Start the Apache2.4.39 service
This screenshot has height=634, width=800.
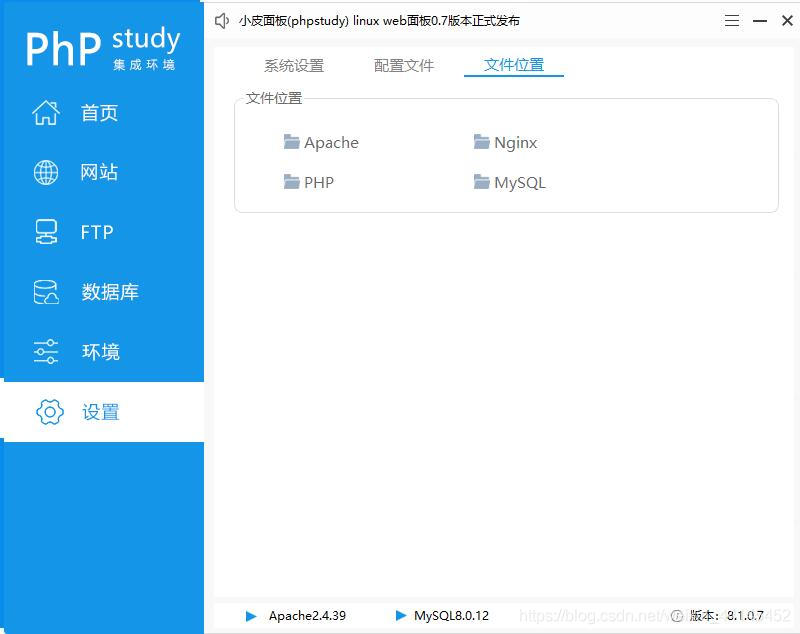[253, 616]
